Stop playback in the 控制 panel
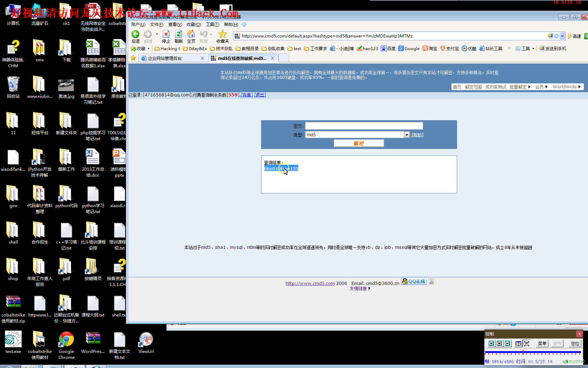588x368 pixels. (499, 343)
